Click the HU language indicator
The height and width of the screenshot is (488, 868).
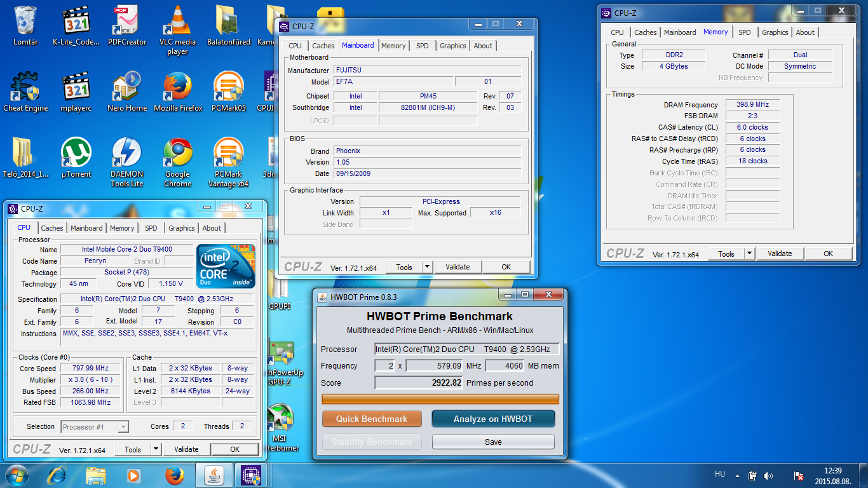(719, 474)
